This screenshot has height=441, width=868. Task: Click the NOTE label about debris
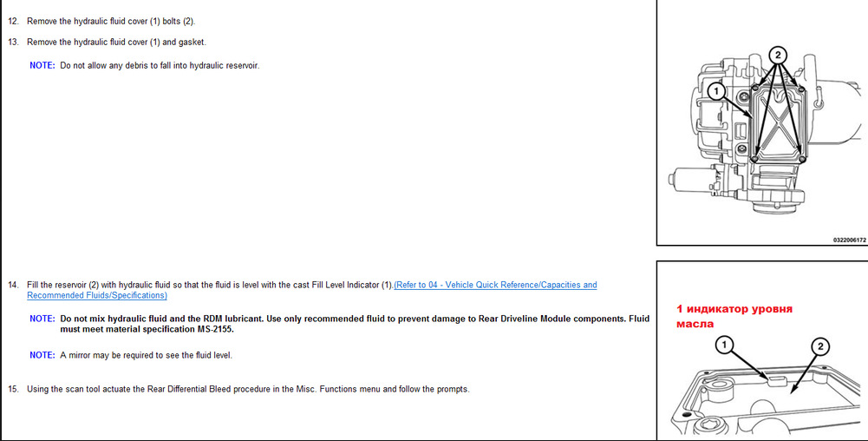(x=42, y=65)
